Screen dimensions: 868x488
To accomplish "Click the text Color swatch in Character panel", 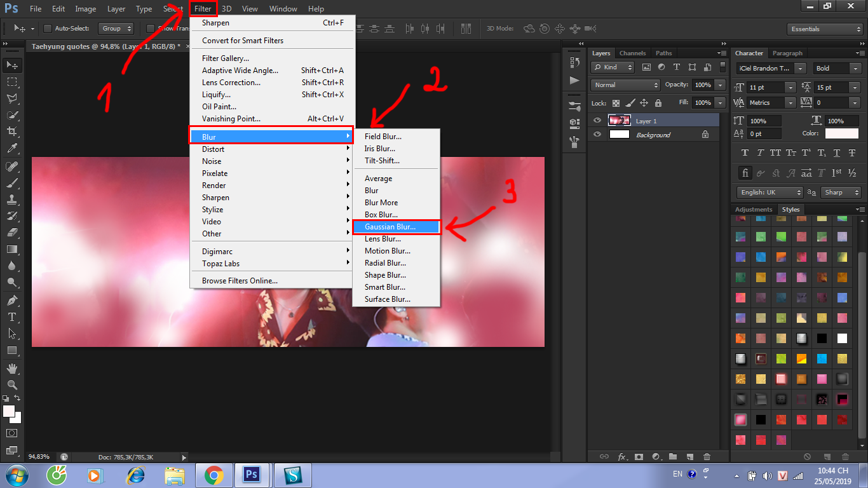I will (841, 133).
